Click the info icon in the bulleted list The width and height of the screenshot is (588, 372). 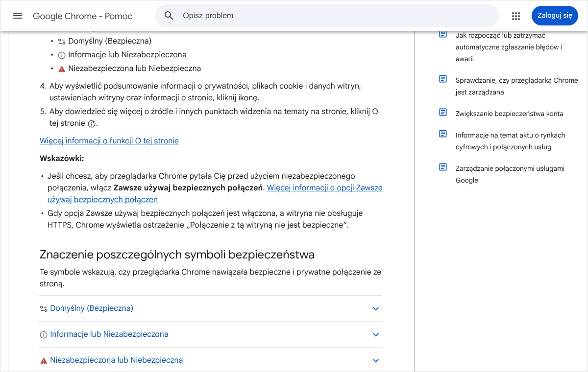tap(62, 55)
